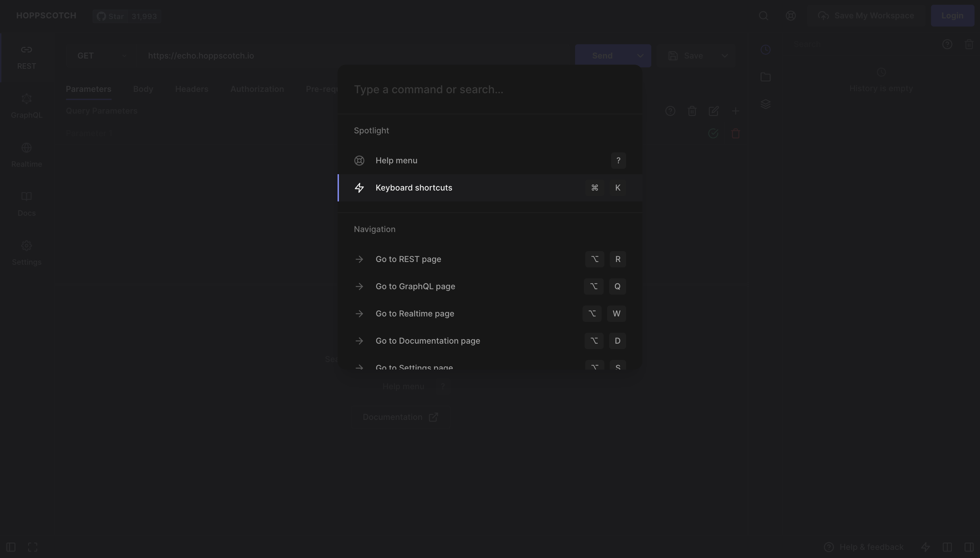Open the Docs book icon in sidebar

pos(26,197)
